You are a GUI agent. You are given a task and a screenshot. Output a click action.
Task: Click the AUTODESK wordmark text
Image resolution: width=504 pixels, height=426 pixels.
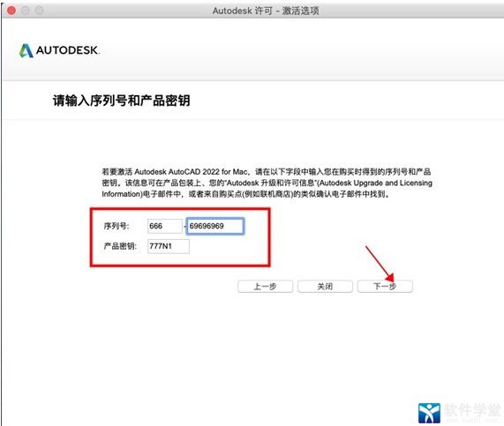click(67, 50)
